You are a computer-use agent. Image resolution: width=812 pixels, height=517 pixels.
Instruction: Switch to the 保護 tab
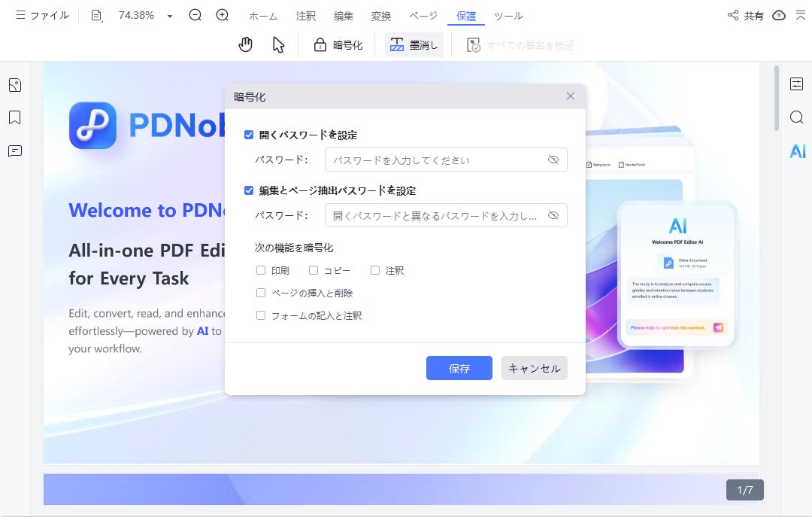[x=466, y=16]
